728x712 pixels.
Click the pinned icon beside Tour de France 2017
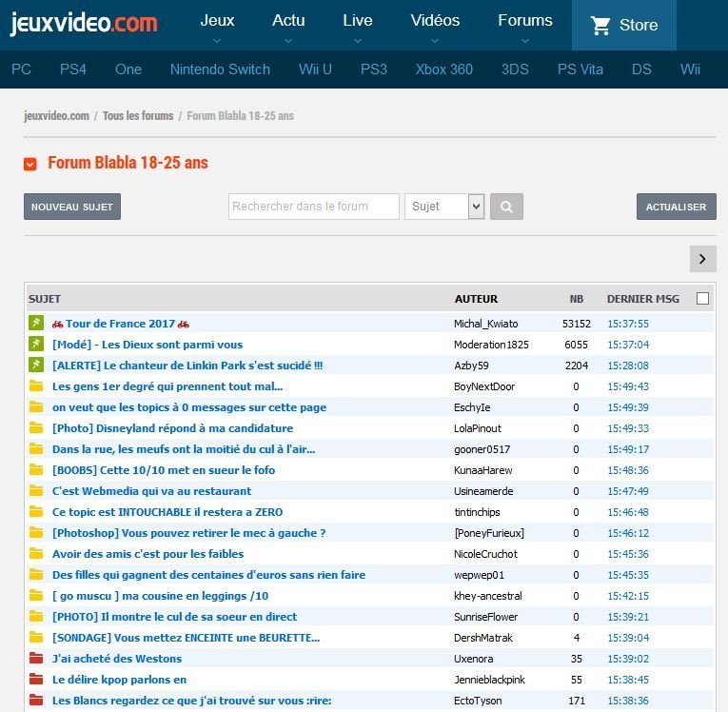point(36,324)
